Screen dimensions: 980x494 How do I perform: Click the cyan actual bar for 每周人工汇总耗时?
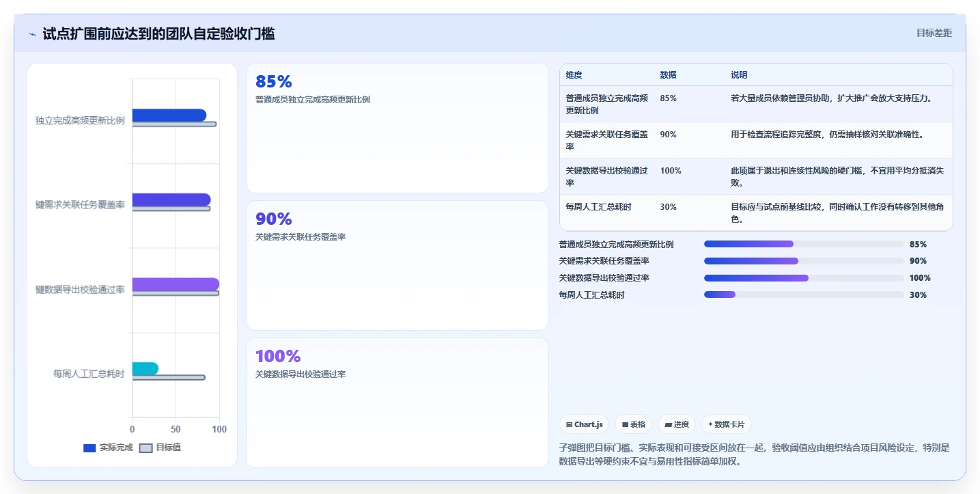[x=145, y=368]
